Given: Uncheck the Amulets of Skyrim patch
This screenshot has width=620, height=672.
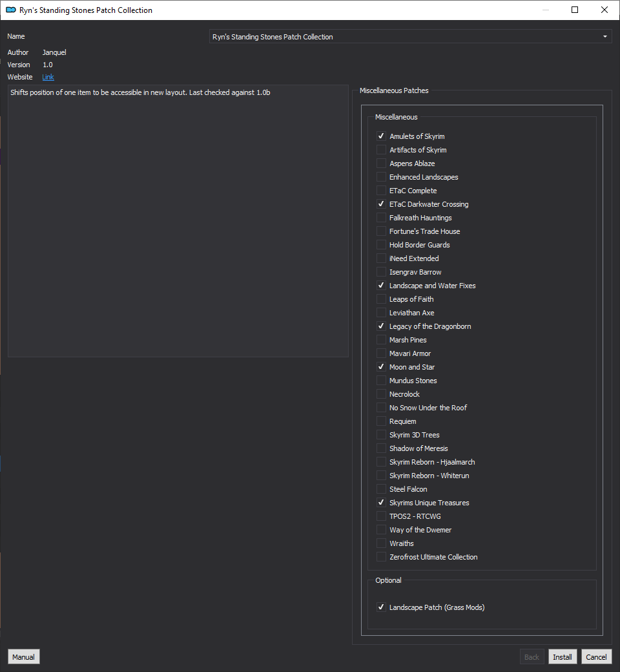Looking at the screenshot, I should pos(381,136).
